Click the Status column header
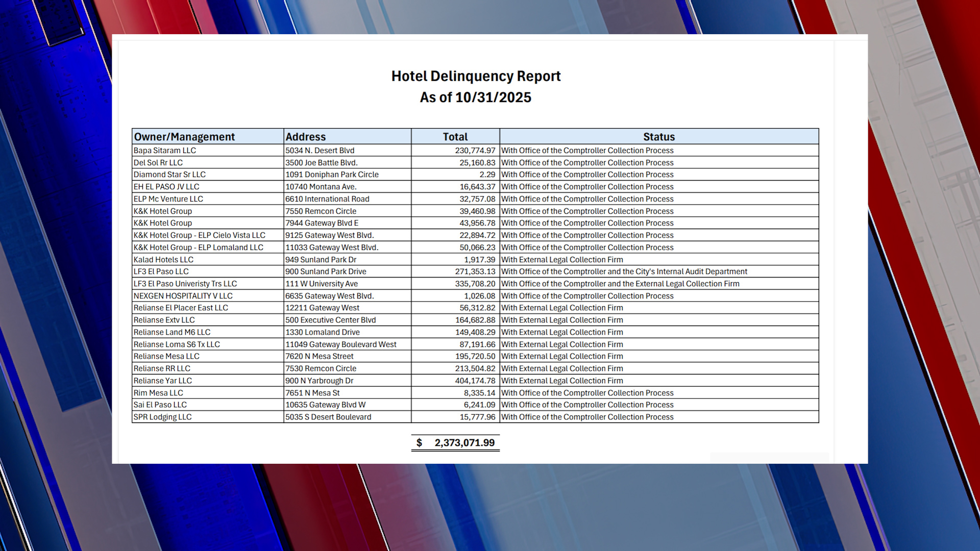980x551 pixels. pos(658,137)
